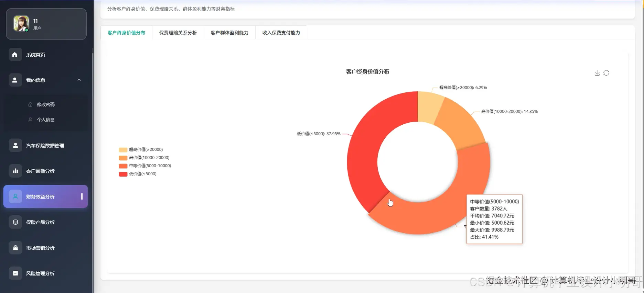
Task: Toggle legend swatch 中等价值(5000-10000)
Action: 123,166
